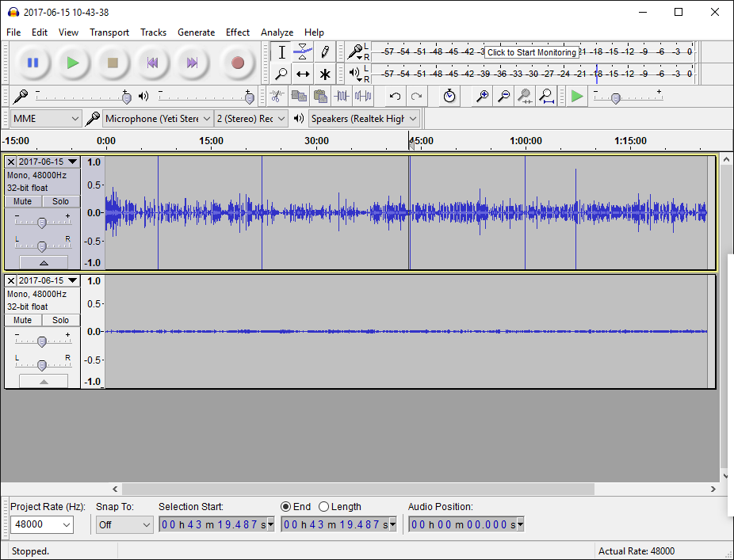Start playback with the Play button
The image size is (734, 560).
coord(73,63)
